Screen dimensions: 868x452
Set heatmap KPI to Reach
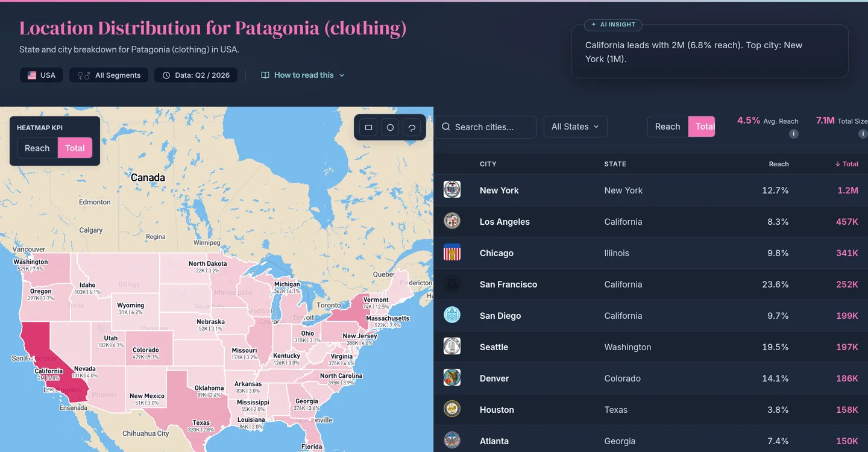[x=37, y=148]
